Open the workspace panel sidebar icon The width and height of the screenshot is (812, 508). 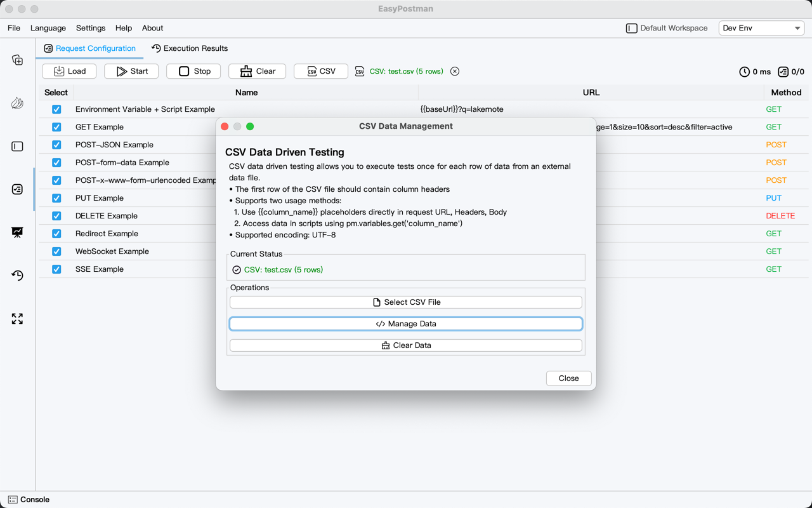point(17,146)
